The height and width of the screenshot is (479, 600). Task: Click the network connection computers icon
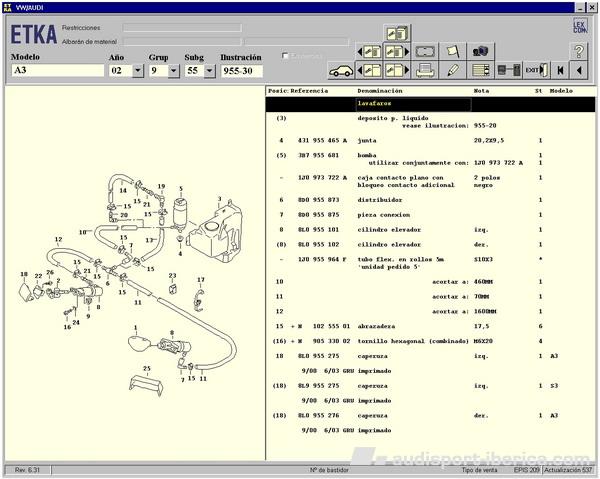[x=509, y=71]
